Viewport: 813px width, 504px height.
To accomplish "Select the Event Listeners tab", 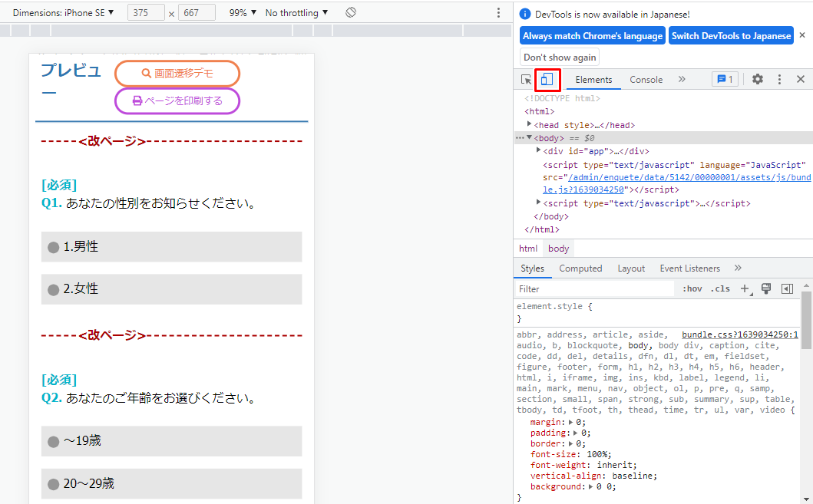I will [689, 268].
